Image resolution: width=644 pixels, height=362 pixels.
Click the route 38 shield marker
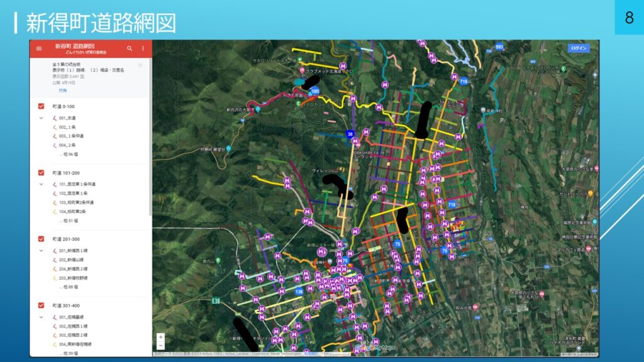(350, 134)
